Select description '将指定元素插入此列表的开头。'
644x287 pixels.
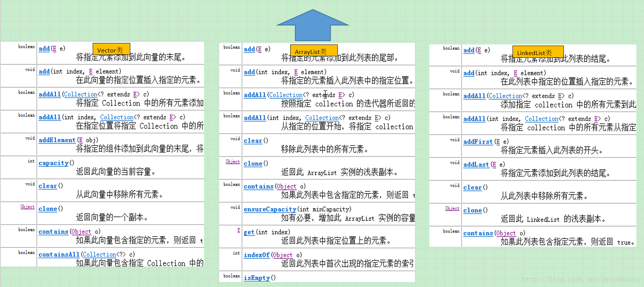pos(552,151)
